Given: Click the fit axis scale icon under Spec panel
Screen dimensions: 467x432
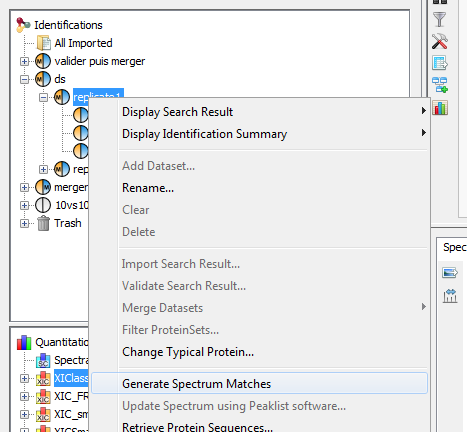Looking at the screenshot, I should click(450, 296).
